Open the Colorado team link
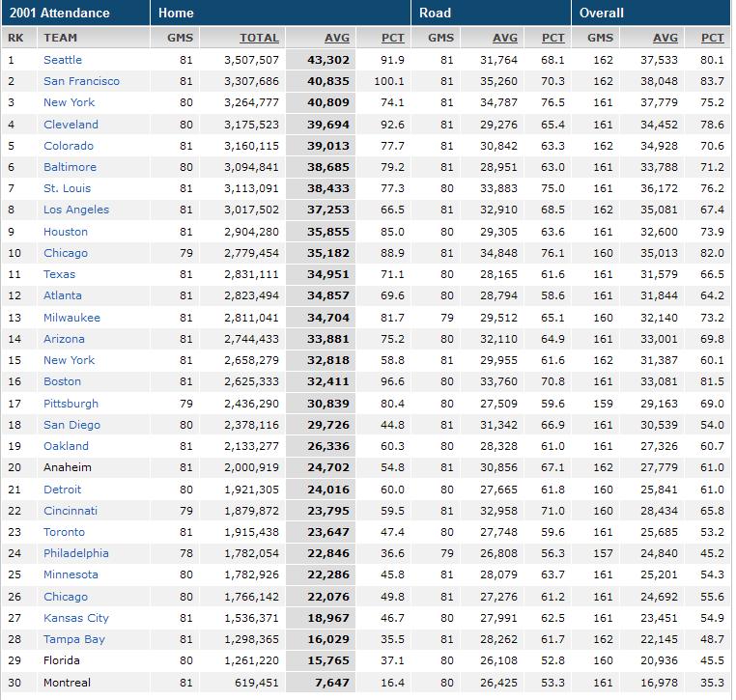The height and width of the screenshot is (700, 736). click(69, 146)
